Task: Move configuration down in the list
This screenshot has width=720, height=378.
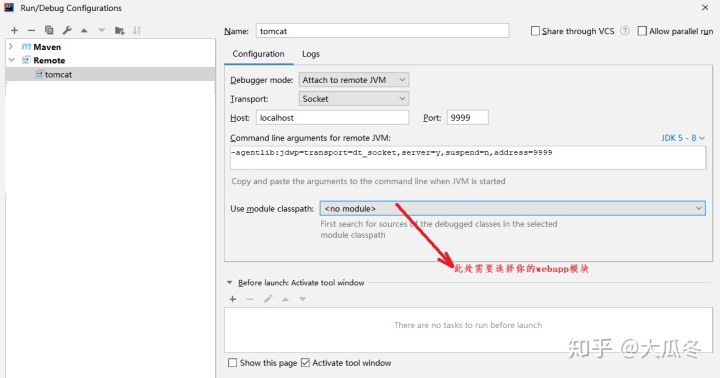Action: pos(101,30)
